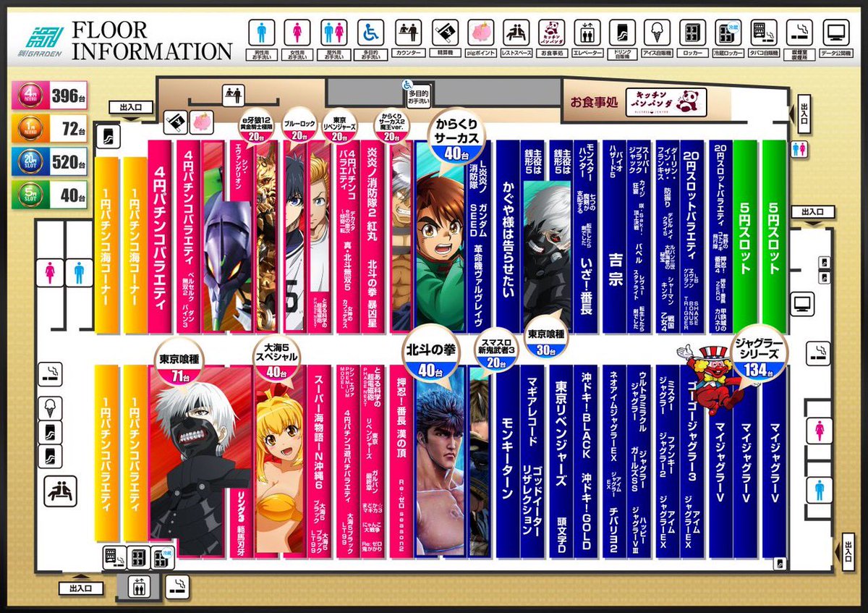This screenshot has width=868, height=613.
Task: Click the women's restroom icon in the legend
Action: (x=297, y=33)
